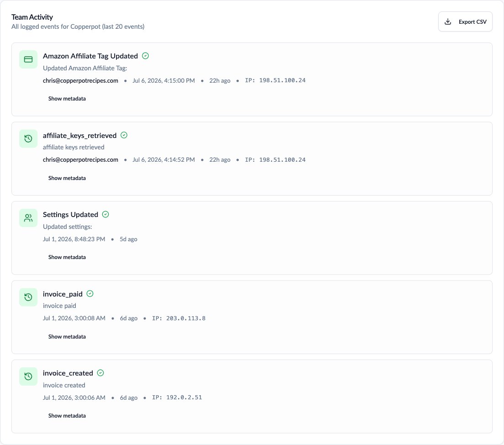This screenshot has width=504, height=445.
Task: Click the invoice created description text
Action: 64,385
